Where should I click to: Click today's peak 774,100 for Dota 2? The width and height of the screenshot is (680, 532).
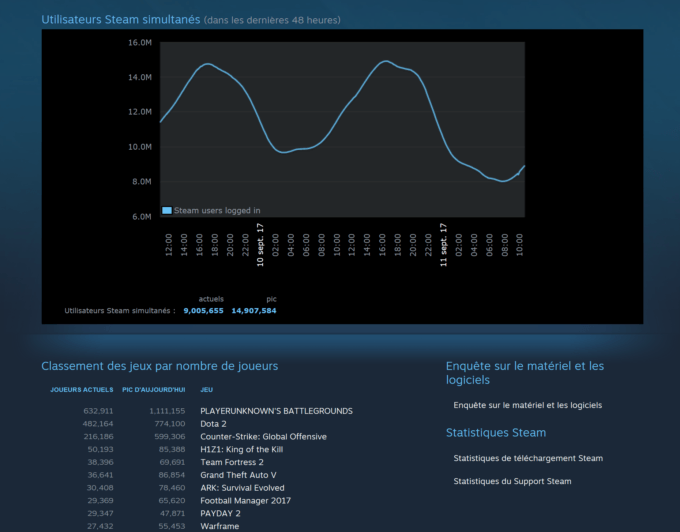click(170, 424)
